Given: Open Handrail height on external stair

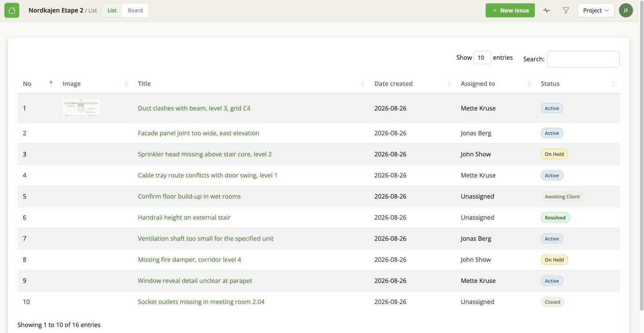Looking at the screenshot, I should (184, 217).
